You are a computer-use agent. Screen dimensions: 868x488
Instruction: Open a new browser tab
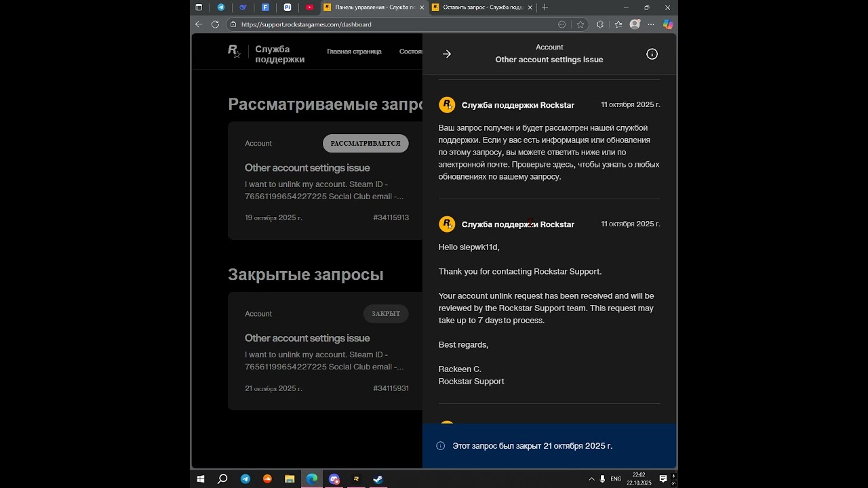coord(545,7)
